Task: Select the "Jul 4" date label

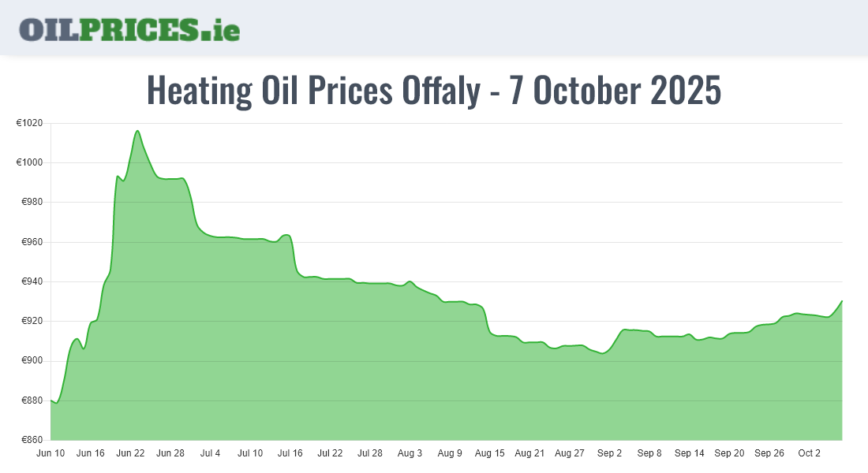Action: (211, 453)
